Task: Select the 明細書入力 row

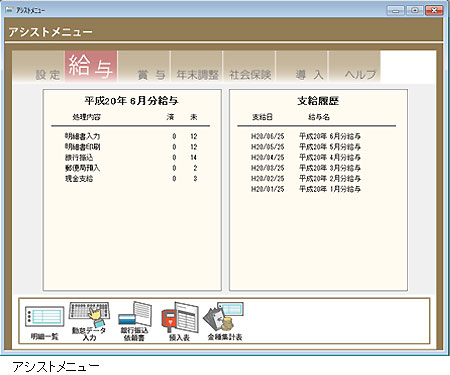Action: pos(131,136)
